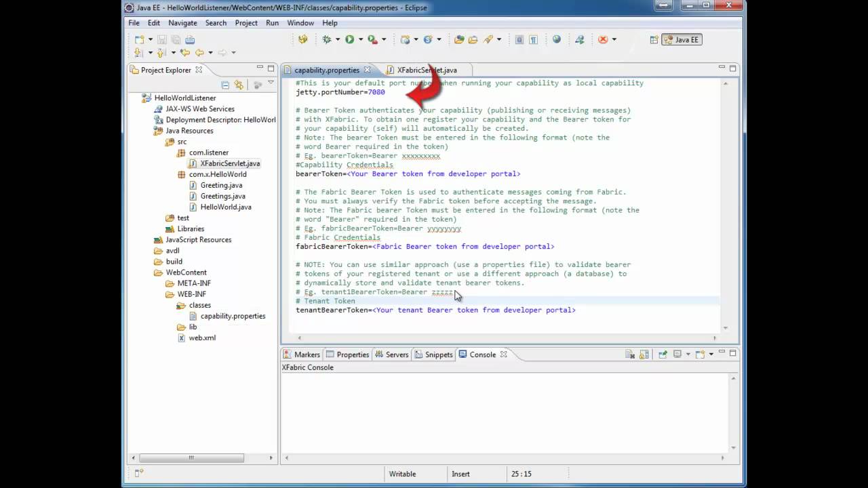Toggle block selection mode toolbar icon
The image size is (868, 488).
519,39
